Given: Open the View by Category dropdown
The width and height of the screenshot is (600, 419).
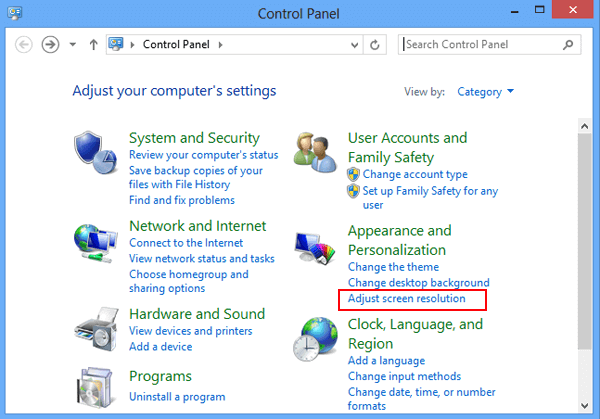Looking at the screenshot, I should click(485, 92).
